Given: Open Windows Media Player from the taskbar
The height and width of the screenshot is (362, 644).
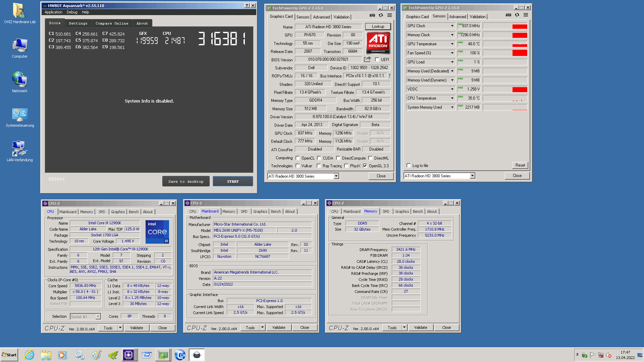Looking at the screenshot, I should [x=62, y=355].
